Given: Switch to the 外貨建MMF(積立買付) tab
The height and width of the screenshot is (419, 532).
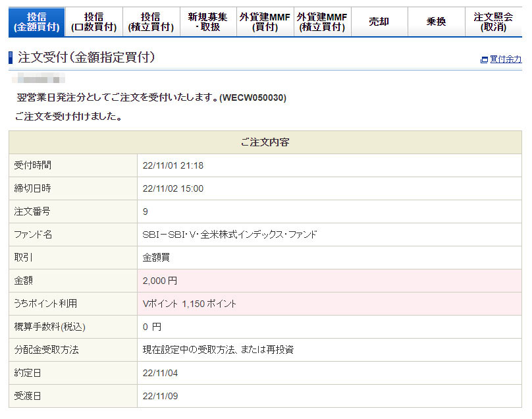Looking at the screenshot, I should pos(322,22).
